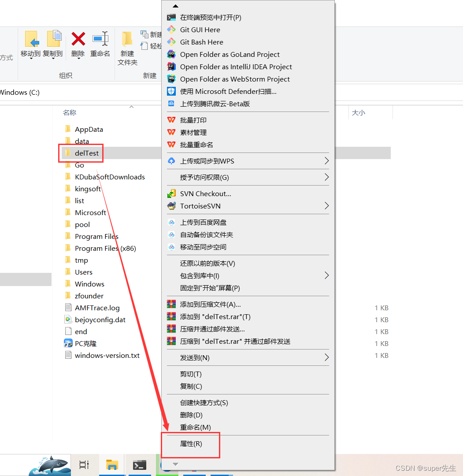
Task: Select the Users folder
Action: pyautogui.click(x=83, y=272)
